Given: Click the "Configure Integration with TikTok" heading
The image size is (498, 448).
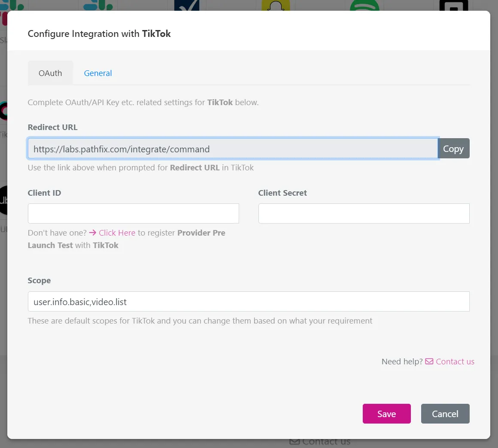Looking at the screenshot, I should [x=99, y=33].
